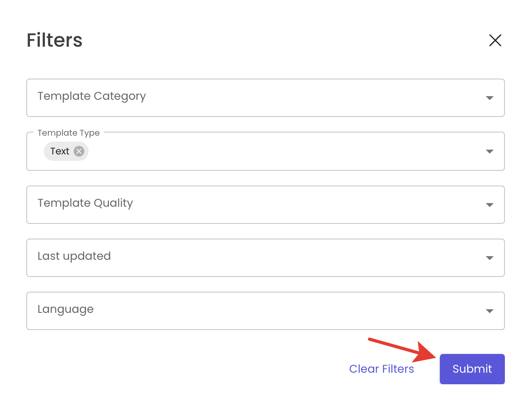Click the Template Category placeholder text
This screenshot has width=532, height=411.
pos(92,97)
